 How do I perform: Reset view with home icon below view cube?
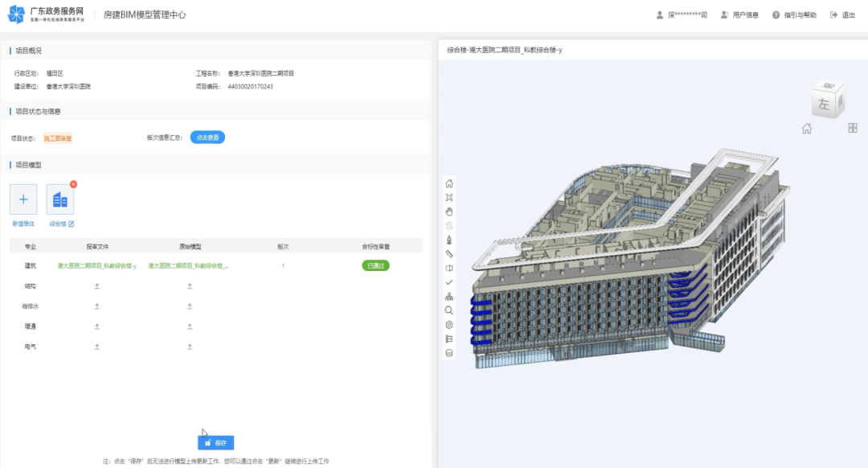807,129
